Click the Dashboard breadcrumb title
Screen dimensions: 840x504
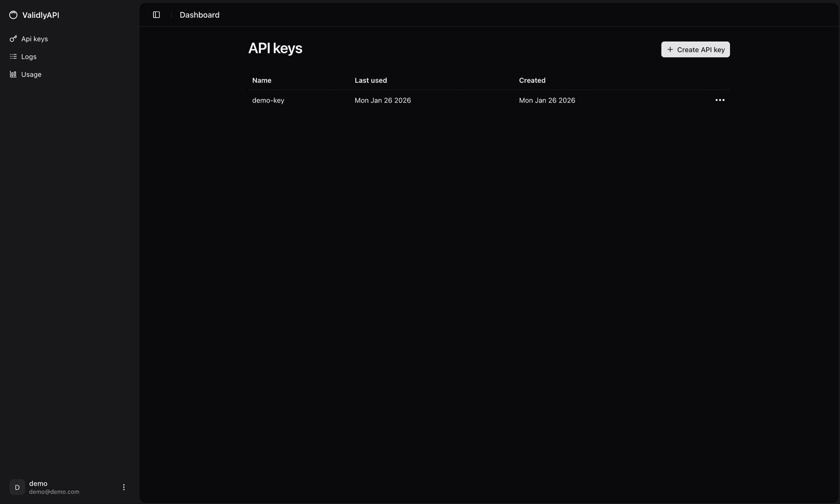(x=199, y=15)
